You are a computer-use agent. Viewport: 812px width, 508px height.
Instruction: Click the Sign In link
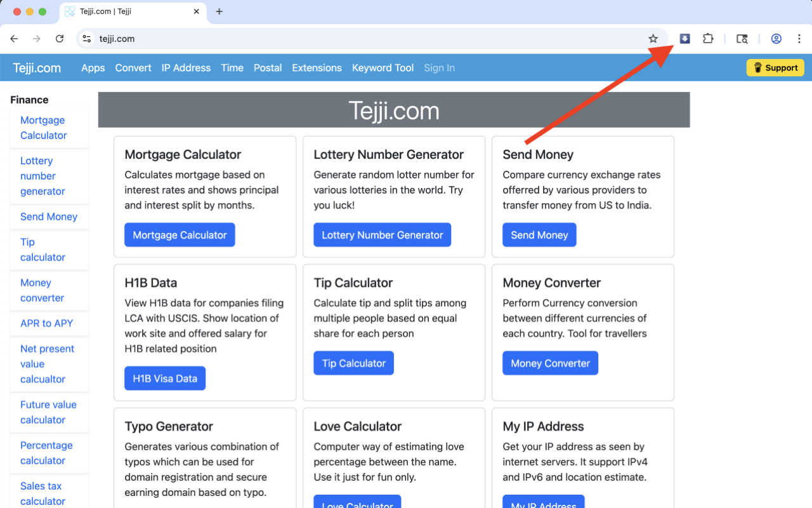[x=439, y=68]
